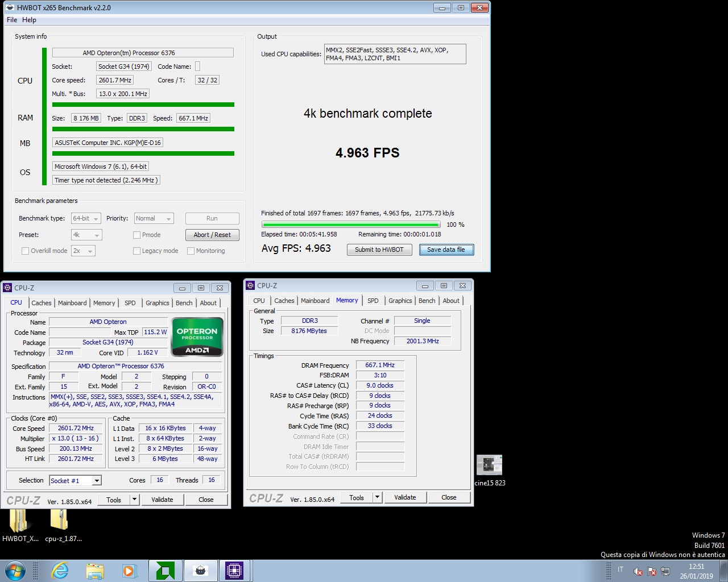The width and height of the screenshot is (728, 582).
Task: Switch to HWBOT x265 taskbar icon
Action: tap(200, 571)
